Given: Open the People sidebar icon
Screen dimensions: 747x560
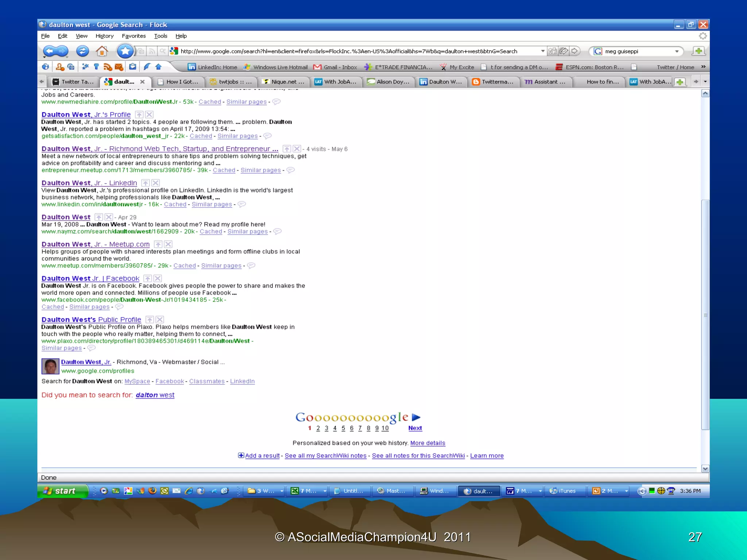Looking at the screenshot, I should (60, 67).
